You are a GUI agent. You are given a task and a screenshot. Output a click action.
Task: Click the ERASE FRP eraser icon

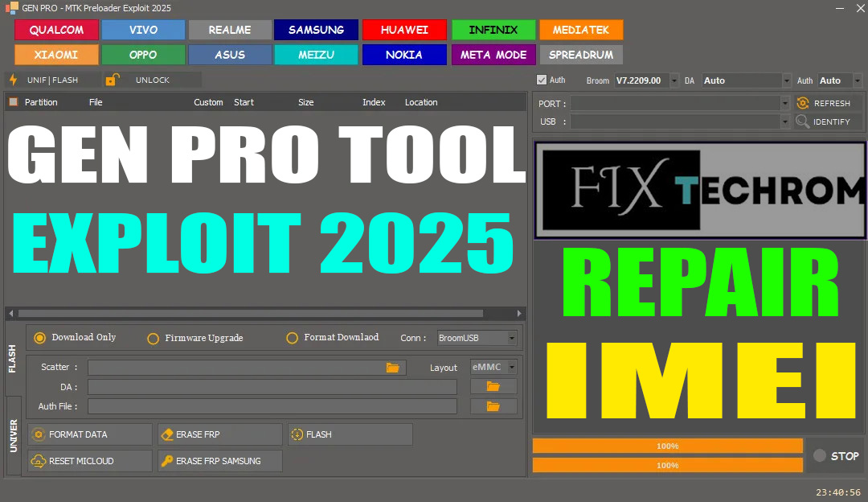pos(167,434)
